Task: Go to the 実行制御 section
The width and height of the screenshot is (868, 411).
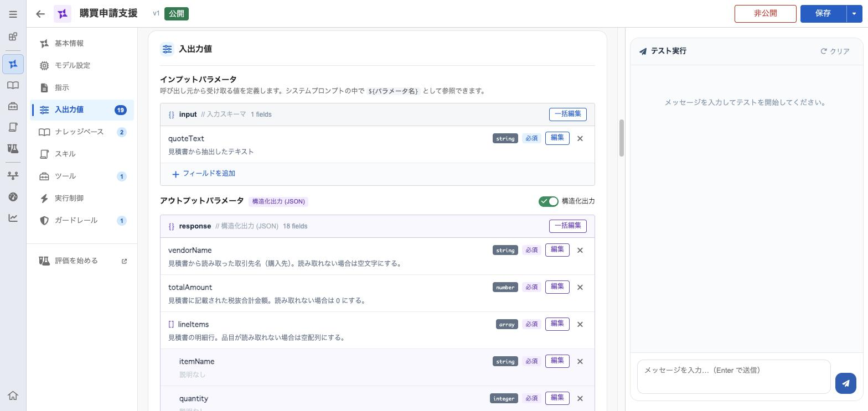Action: 82,198
